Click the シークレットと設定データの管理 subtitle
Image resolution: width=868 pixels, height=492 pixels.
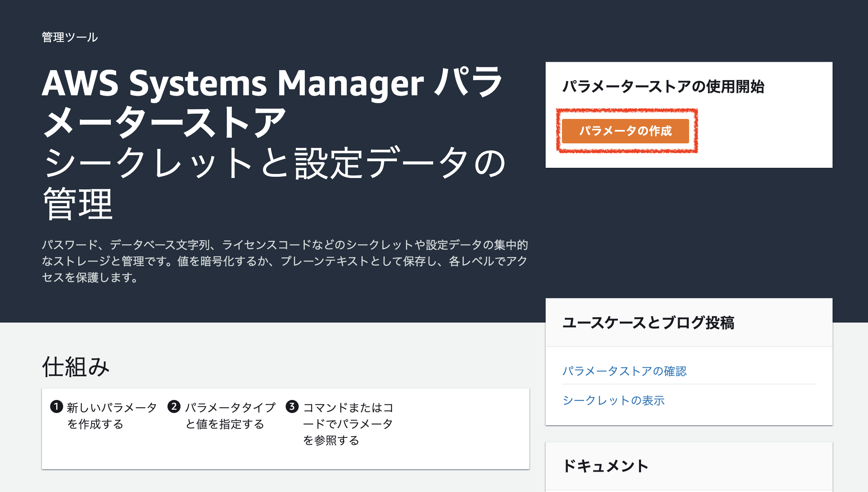click(274, 183)
